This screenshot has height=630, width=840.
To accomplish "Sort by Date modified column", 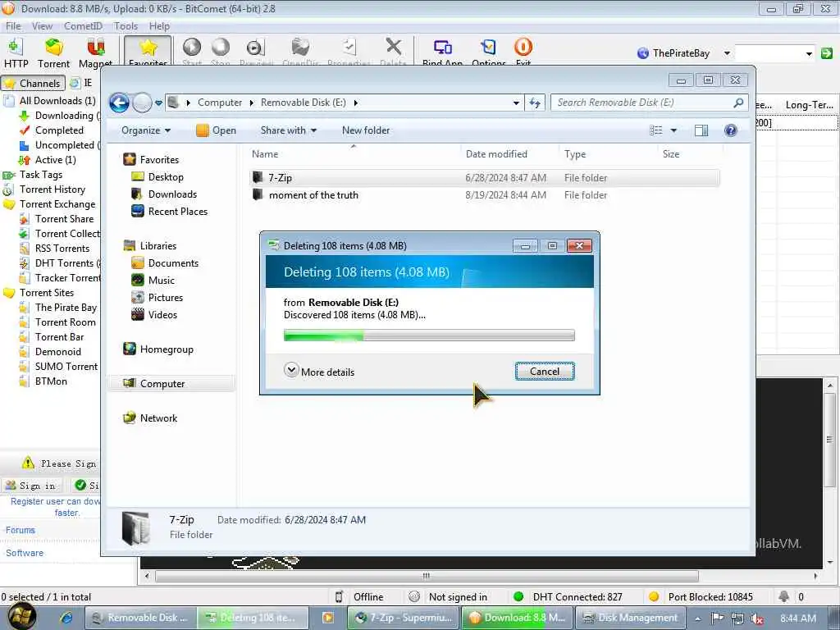I will click(496, 153).
